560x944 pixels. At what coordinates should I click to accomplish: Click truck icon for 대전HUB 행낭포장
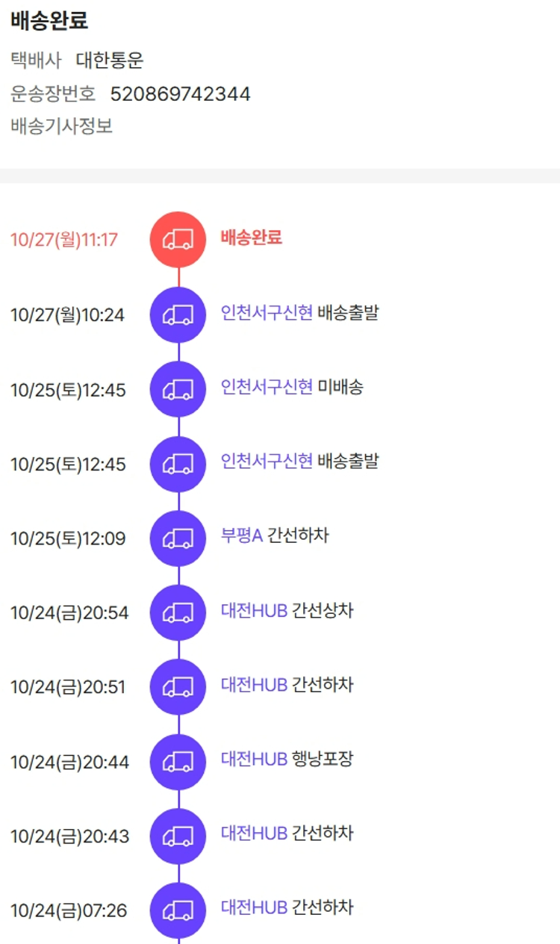(x=178, y=762)
